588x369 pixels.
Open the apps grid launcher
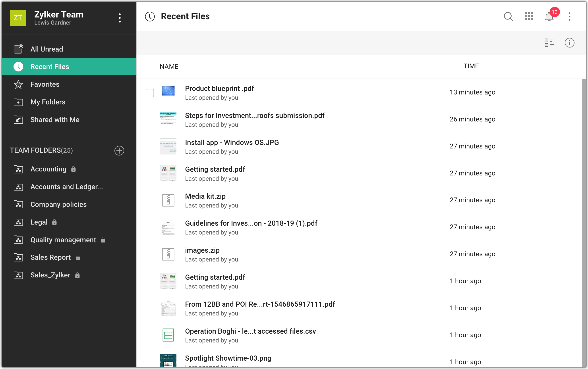529,17
